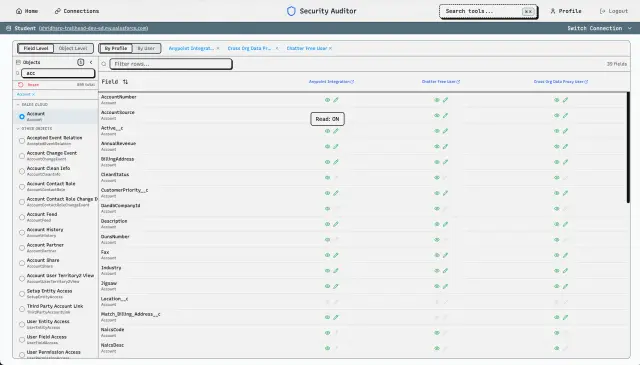Toggle read on BillingAddress for Anypoint Integration
640x365 pixels.
(327, 162)
